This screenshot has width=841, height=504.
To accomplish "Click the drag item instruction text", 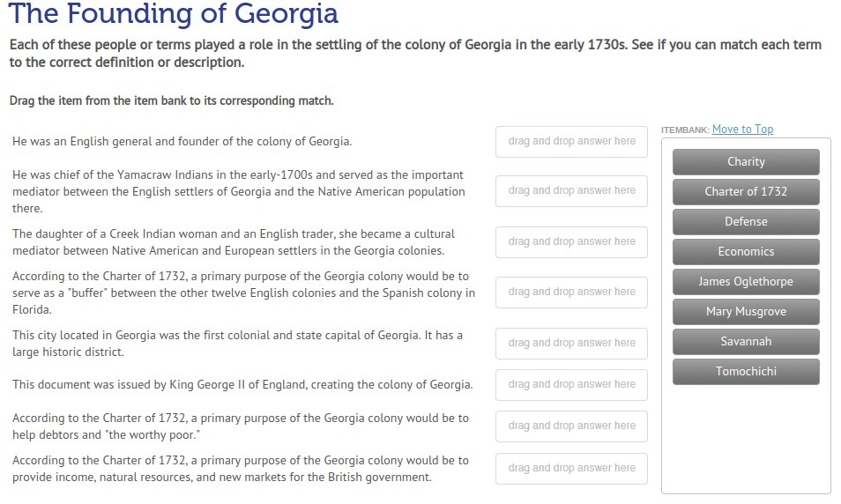I will pyautogui.click(x=172, y=101).
